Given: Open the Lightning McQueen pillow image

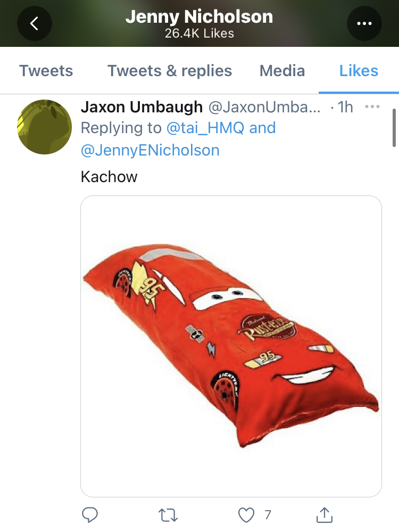Looking at the screenshot, I should (x=231, y=346).
